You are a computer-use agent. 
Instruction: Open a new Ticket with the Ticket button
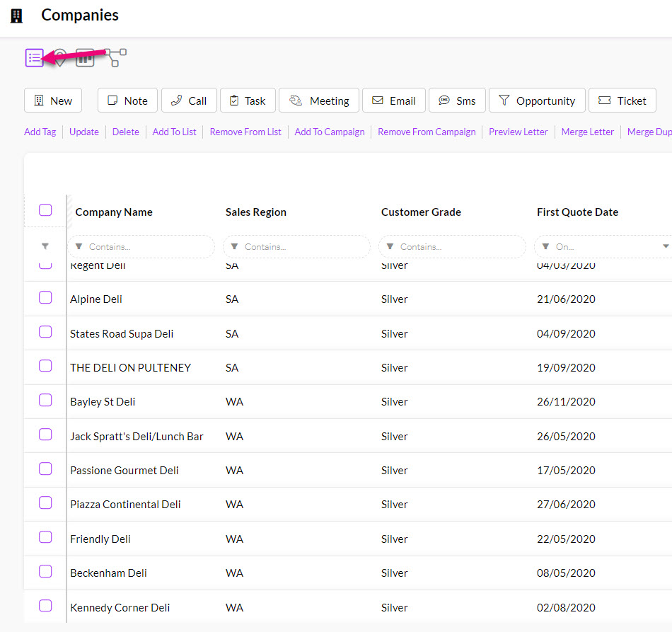[622, 100]
